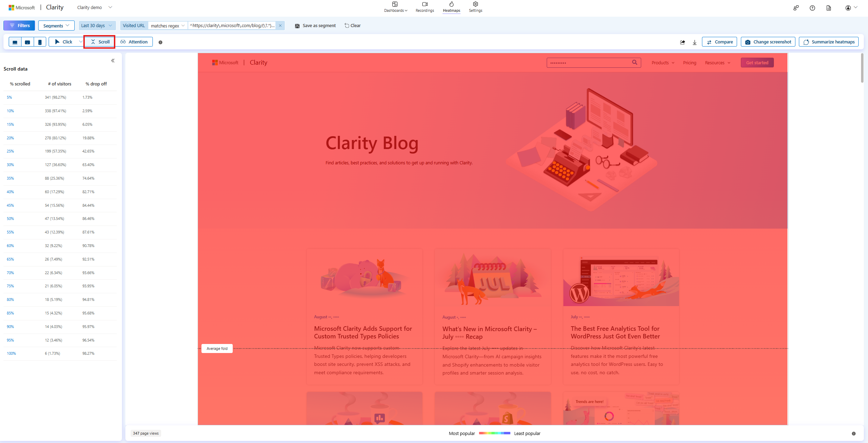
Task: Click the download heatmap icon
Action: click(x=695, y=42)
